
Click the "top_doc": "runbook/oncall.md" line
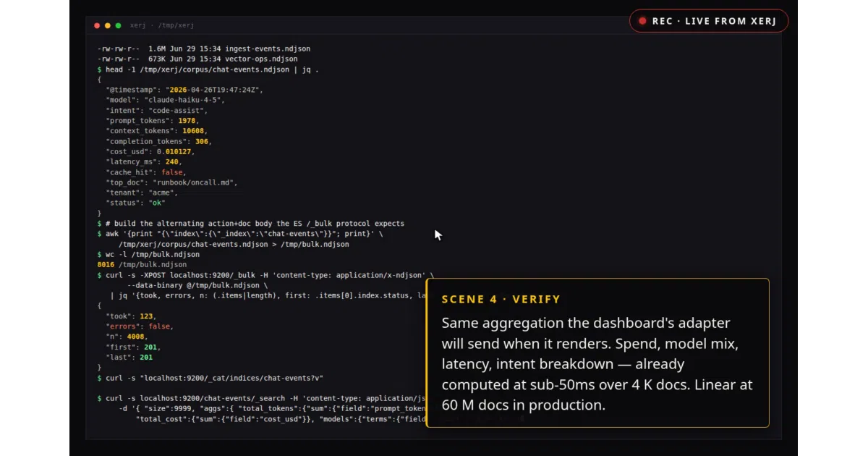(x=172, y=182)
